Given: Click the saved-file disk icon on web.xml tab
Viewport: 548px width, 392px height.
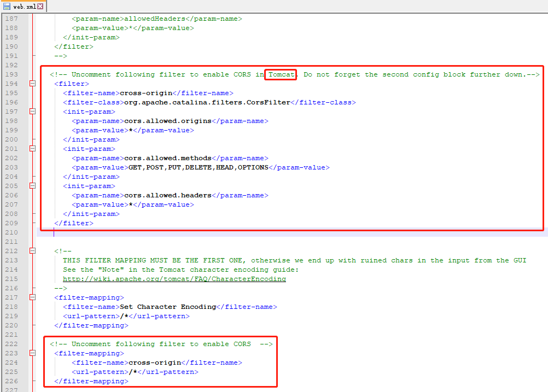Looking at the screenshot, I should pos(7,5).
